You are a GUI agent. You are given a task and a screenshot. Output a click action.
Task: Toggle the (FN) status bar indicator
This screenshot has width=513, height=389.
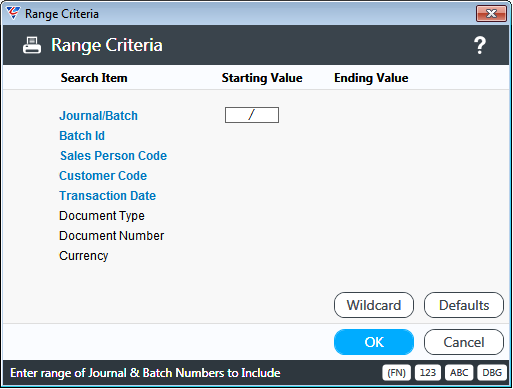pos(396,372)
